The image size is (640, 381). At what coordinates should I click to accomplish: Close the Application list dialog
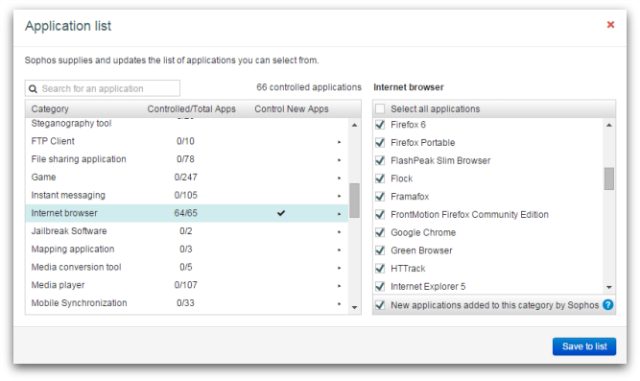(x=610, y=25)
